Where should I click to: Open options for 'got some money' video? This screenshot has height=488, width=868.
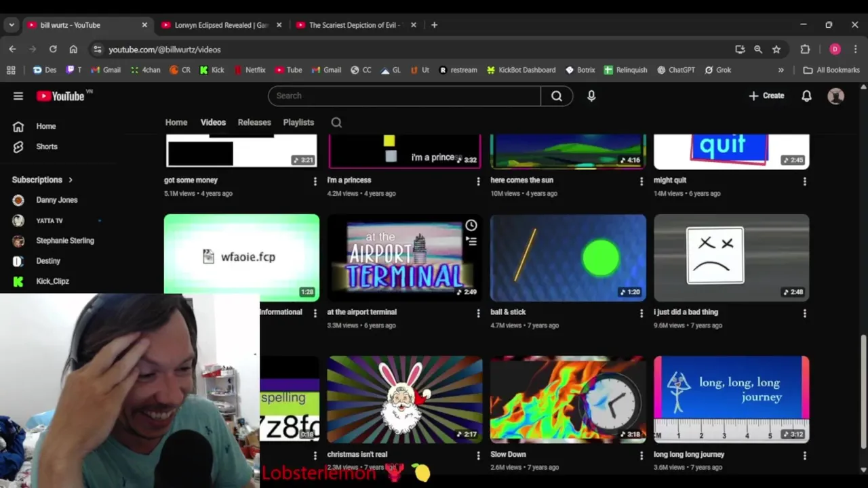point(315,181)
